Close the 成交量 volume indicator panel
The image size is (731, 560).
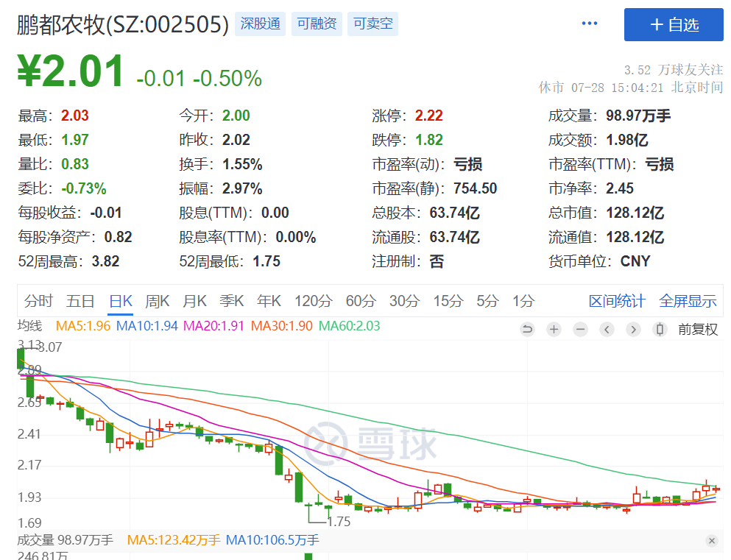[x=711, y=541]
